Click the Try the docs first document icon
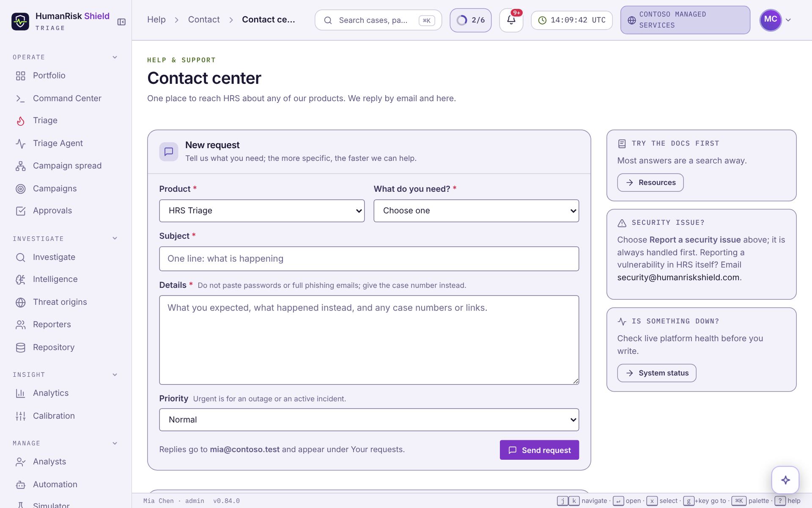The height and width of the screenshot is (508, 812). point(622,144)
